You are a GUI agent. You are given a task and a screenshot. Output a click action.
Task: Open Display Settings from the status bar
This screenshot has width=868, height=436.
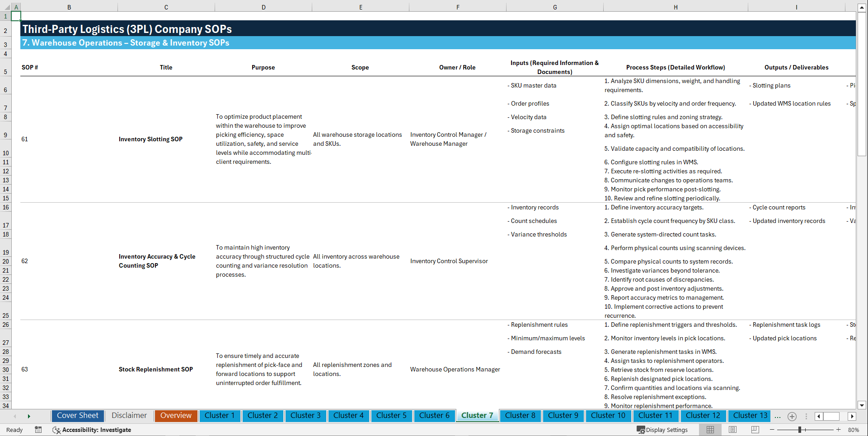[663, 430]
